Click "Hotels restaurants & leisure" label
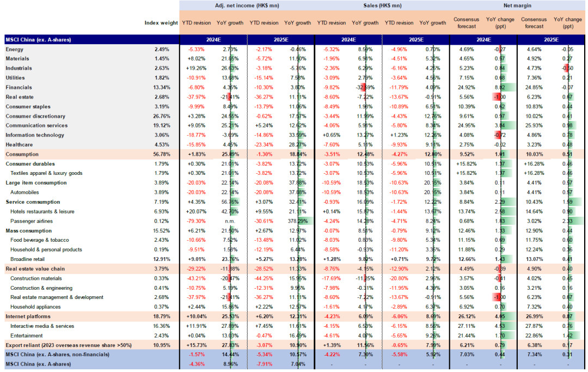This screenshot has width=588, height=372. (42, 211)
